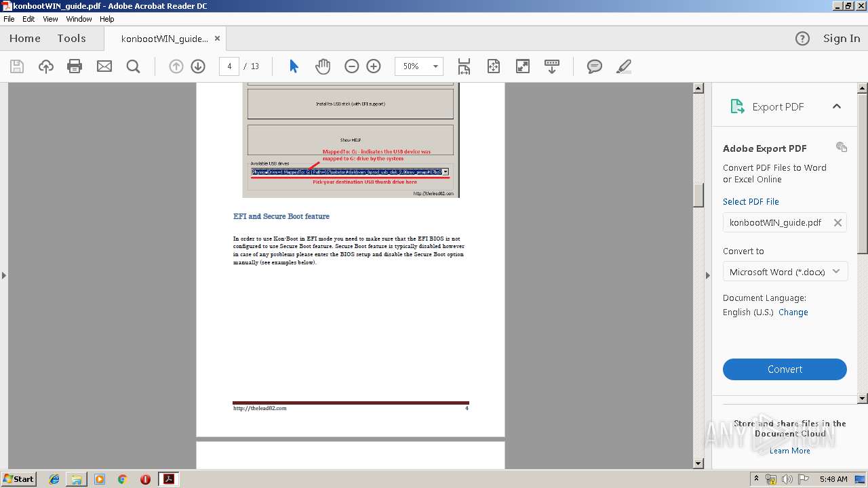Screen dimensions: 868x488
Task: Toggle the read mode keyboard icon
Action: [552, 66]
